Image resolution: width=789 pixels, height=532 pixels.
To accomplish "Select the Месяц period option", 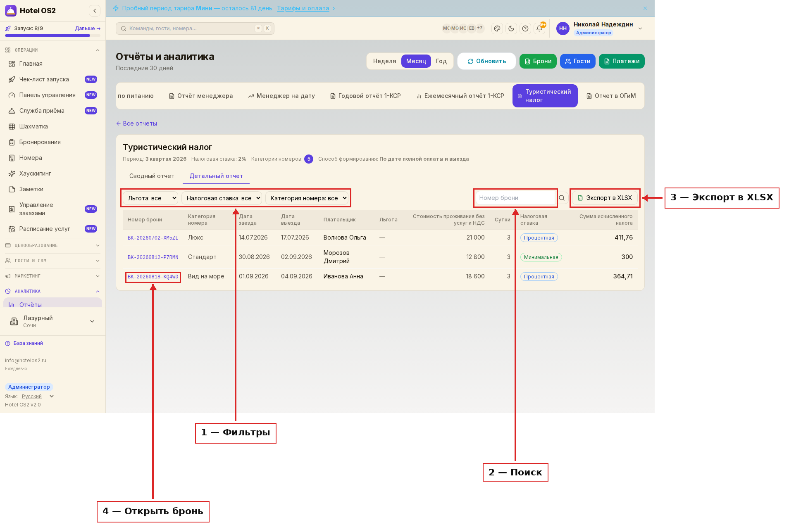I will click(x=416, y=61).
